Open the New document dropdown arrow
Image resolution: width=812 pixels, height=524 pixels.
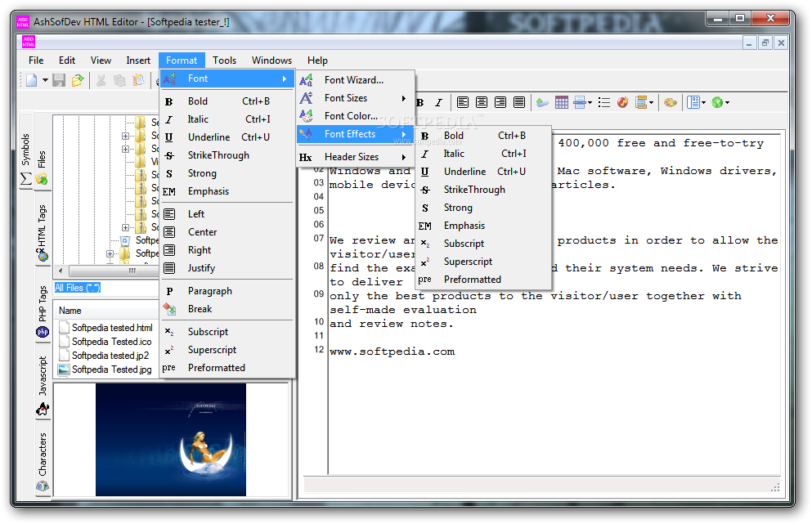point(45,80)
